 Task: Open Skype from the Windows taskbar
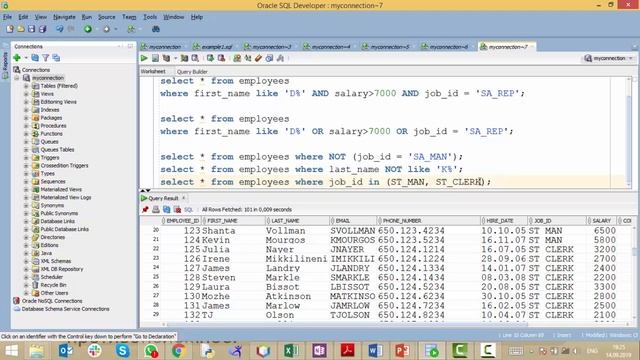tap(122, 351)
